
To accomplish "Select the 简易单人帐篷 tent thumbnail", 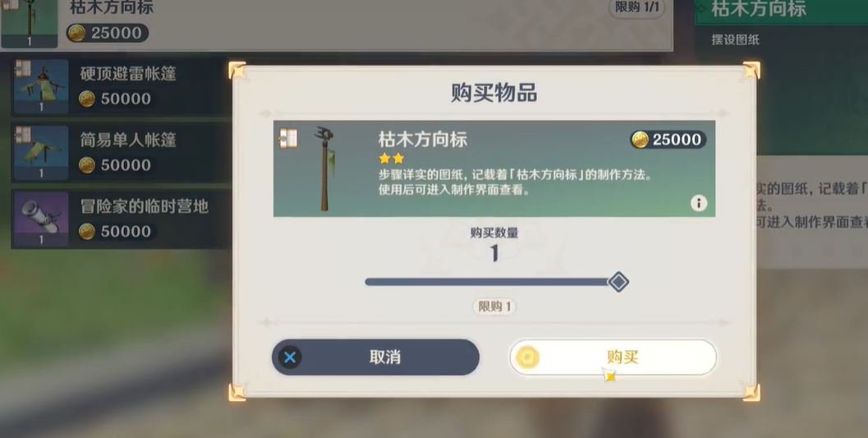I will coord(40,152).
